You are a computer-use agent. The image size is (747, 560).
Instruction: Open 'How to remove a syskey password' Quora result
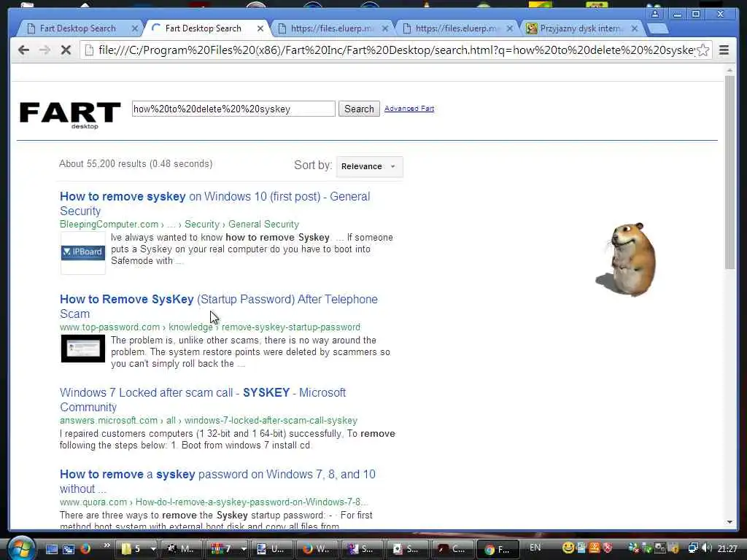pos(217,481)
